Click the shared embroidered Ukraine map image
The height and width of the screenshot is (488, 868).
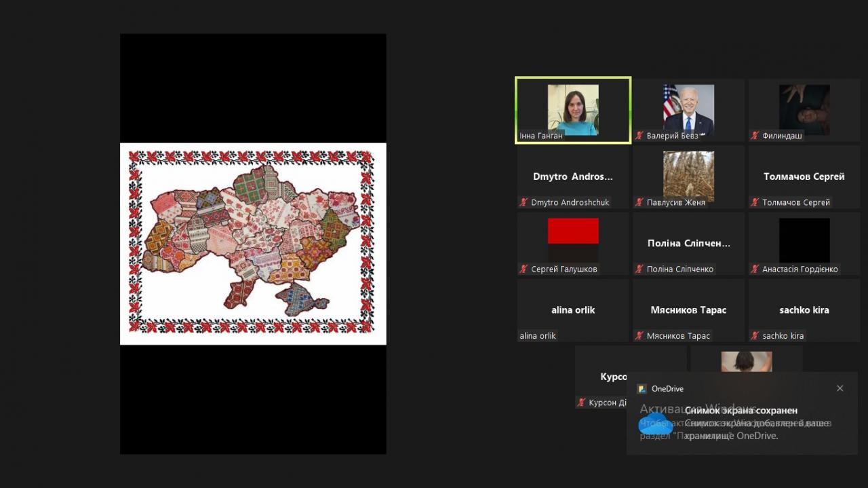click(x=253, y=243)
